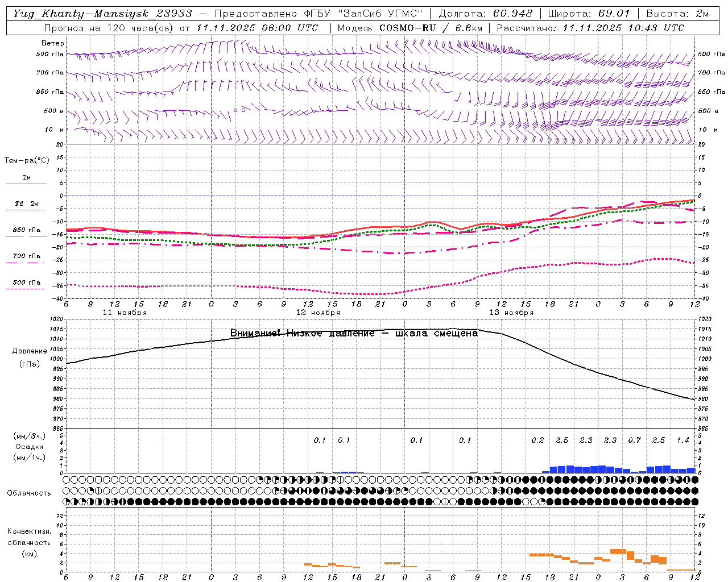Screen dimensions: 728x582
Task: Click the Долгота: 60.948 value
Action: pos(486,14)
